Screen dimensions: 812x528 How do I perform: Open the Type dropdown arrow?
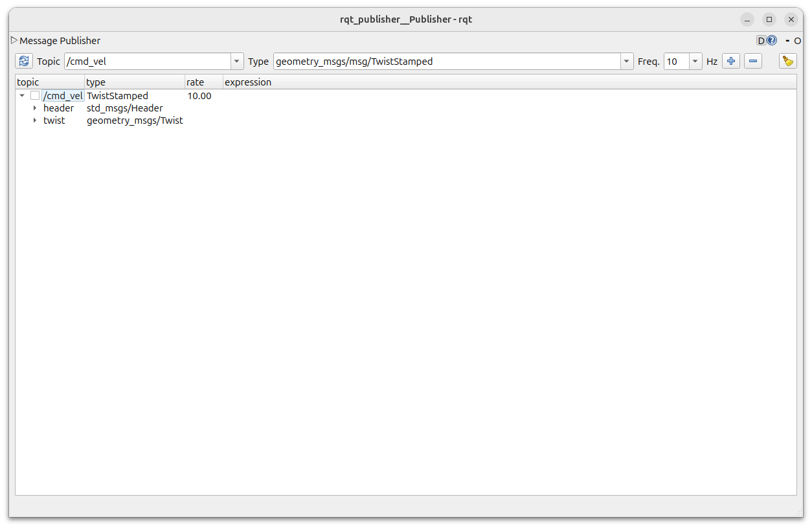point(626,62)
